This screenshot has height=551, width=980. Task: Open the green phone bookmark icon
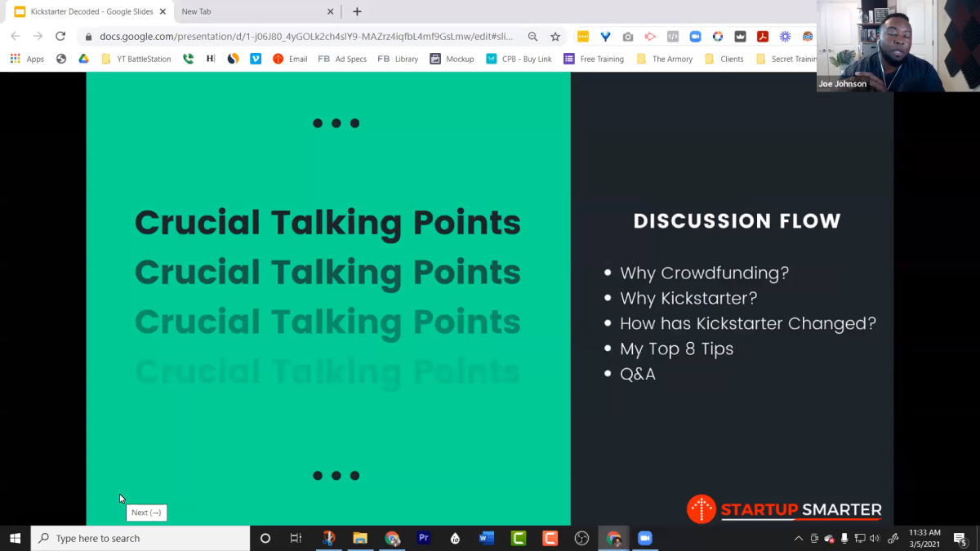pyautogui.click(x=188, y=59)
